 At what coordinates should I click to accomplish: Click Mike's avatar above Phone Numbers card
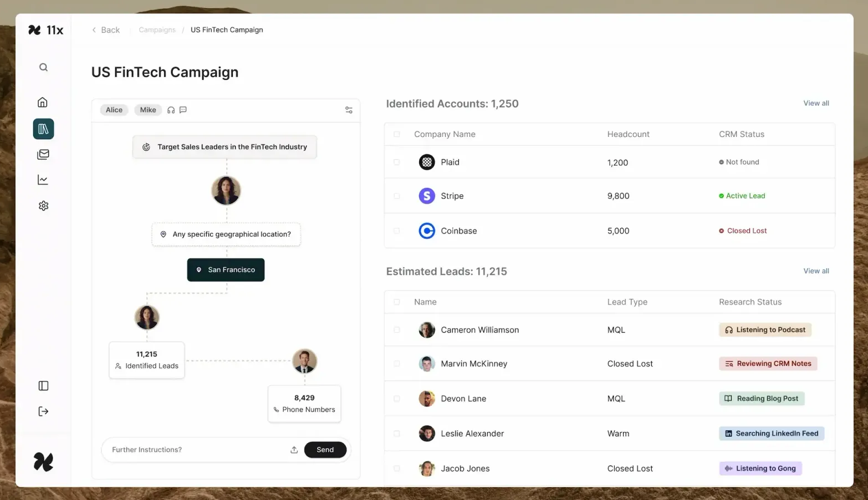coord(304,361)
